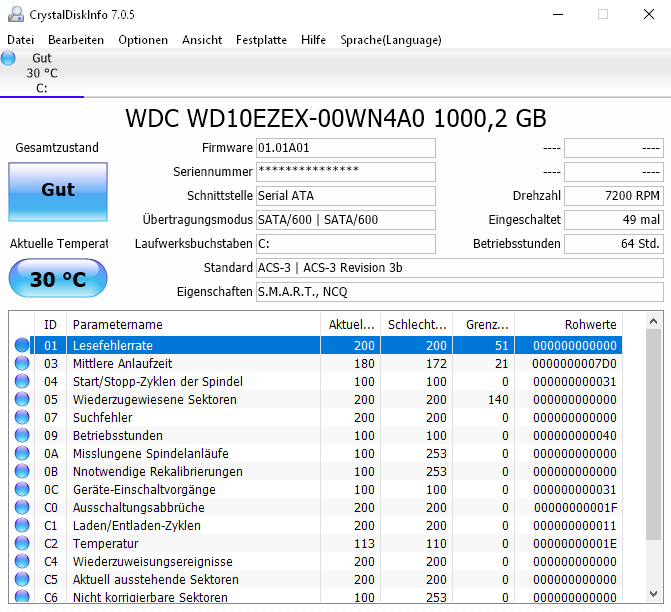Click status dot for Ausschaltungsabbrüche
Screen dimensions: 671x612
pyautogui.click(x=22, y=507)
